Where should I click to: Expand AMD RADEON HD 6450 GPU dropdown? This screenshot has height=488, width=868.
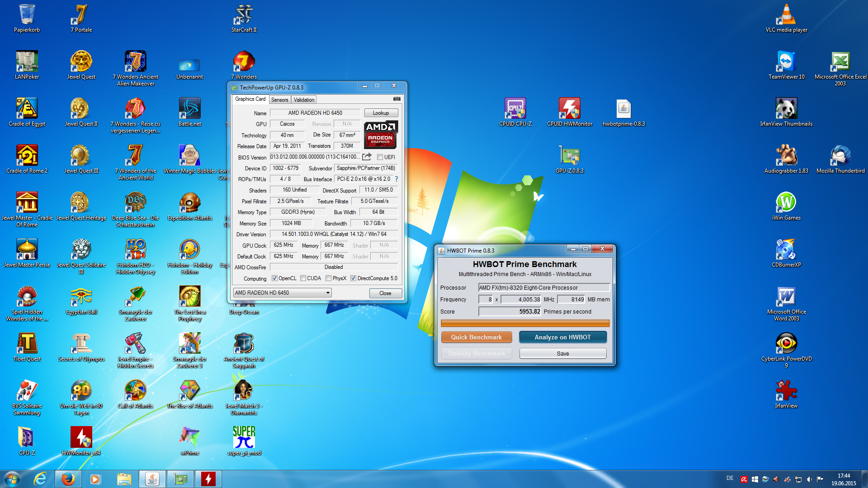[x=282, y=293]
